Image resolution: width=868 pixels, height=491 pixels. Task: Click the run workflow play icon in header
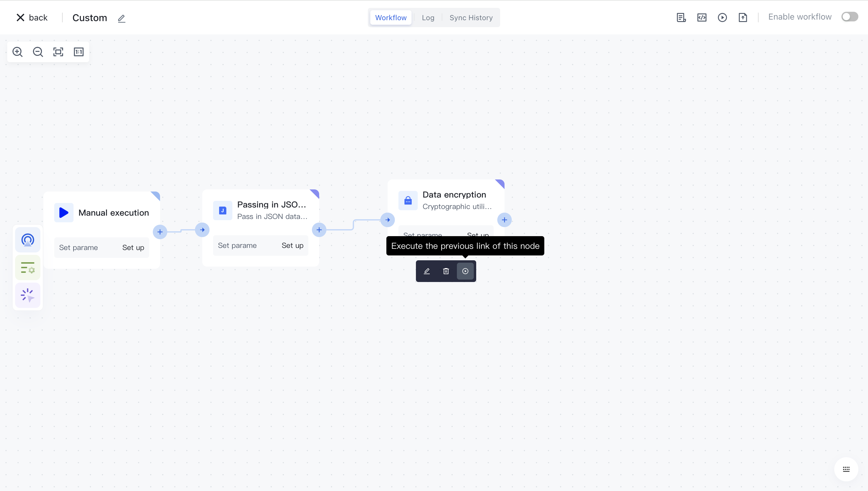click(722, 17)
